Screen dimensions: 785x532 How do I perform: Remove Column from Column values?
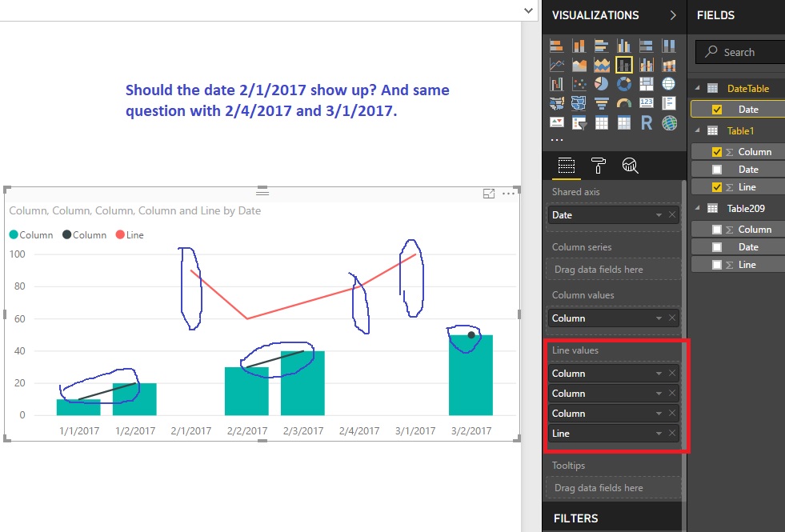[672, 318]
